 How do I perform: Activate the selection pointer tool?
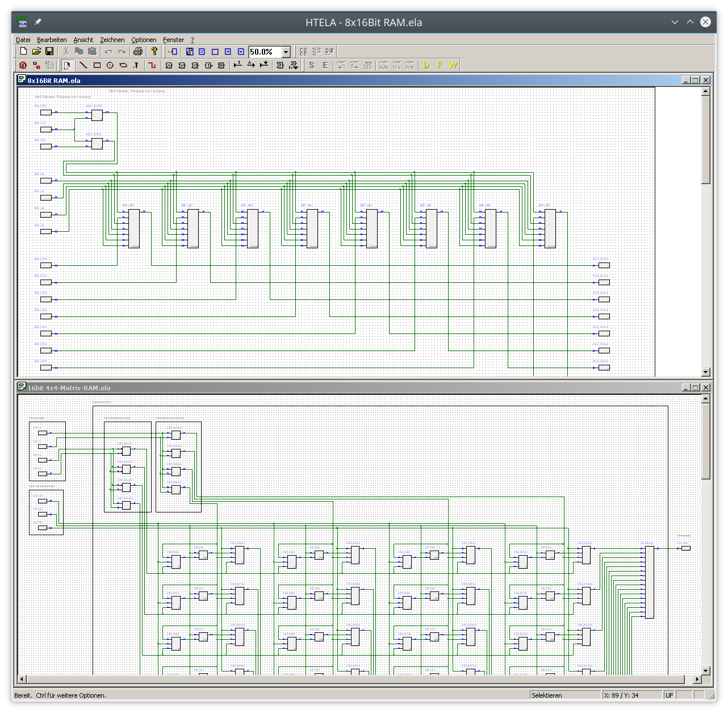pyautogui.click(x=67, y=65)
